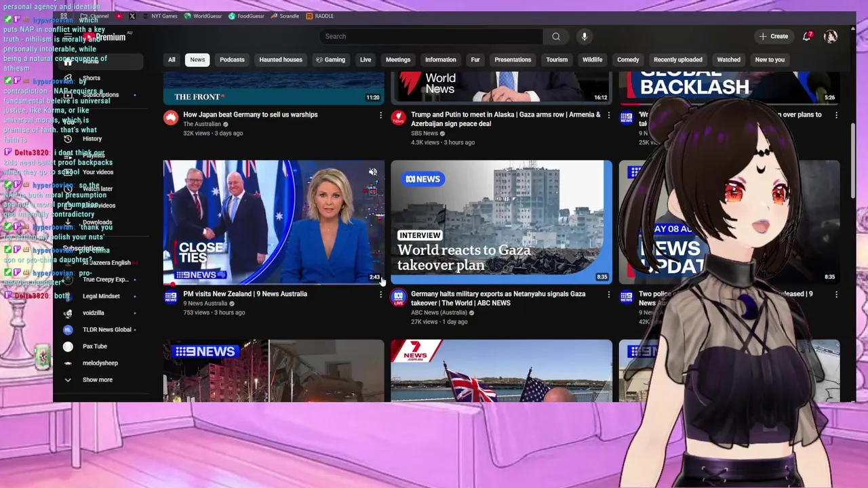Click the search magnifier button
Viewport: 868px width, 488px height.
pos(556,37)
